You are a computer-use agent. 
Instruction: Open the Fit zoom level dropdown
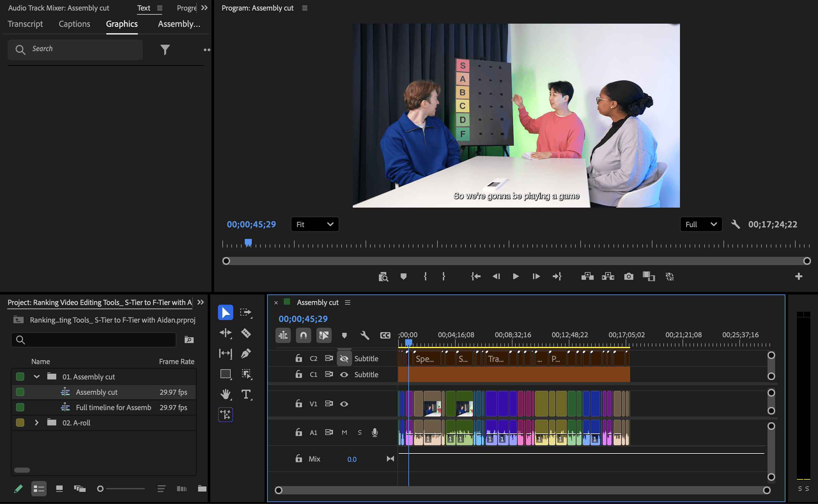(x=315, y=224)
